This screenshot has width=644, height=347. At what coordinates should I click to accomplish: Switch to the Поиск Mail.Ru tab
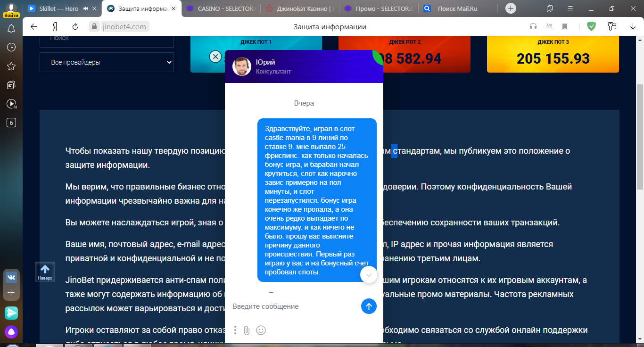pyautogui.click(x=458, y=8)
